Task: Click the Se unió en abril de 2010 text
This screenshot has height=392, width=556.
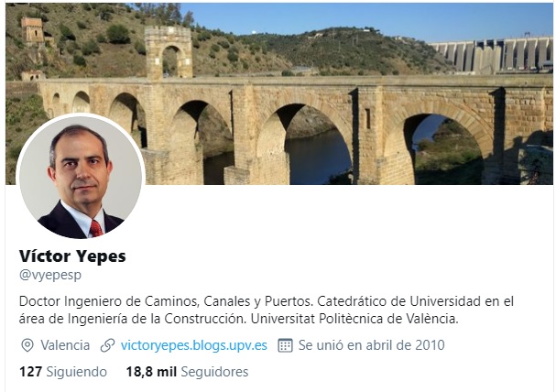Action: pos(371,345)
